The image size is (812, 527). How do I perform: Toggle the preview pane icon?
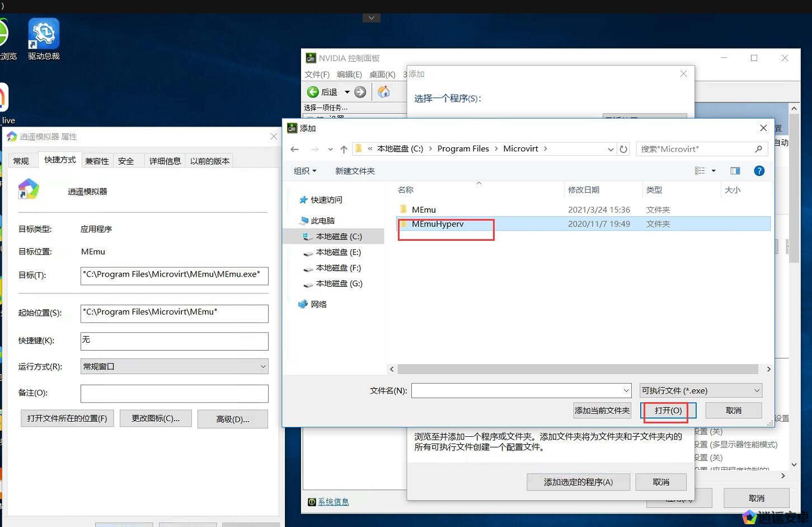coord(735,171)
